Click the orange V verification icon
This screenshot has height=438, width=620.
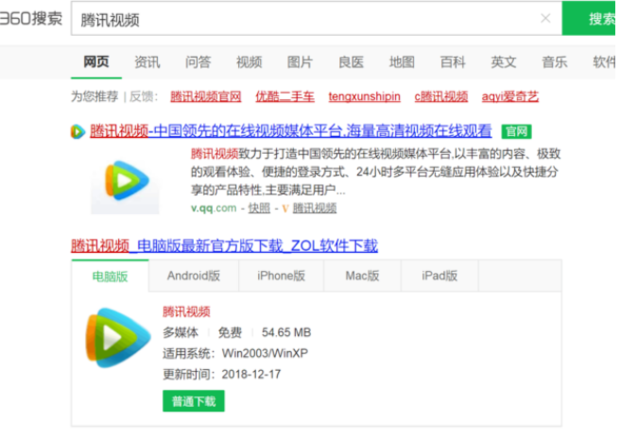[x=285, y=208]
